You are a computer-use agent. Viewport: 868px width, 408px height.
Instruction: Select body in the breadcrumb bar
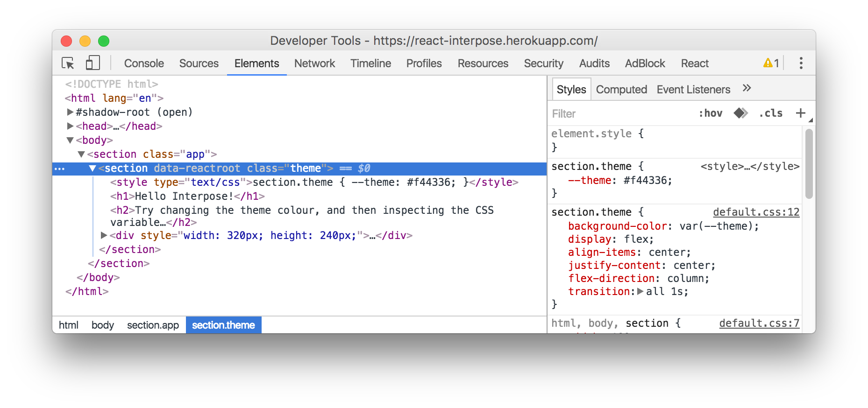coord(103,325)
